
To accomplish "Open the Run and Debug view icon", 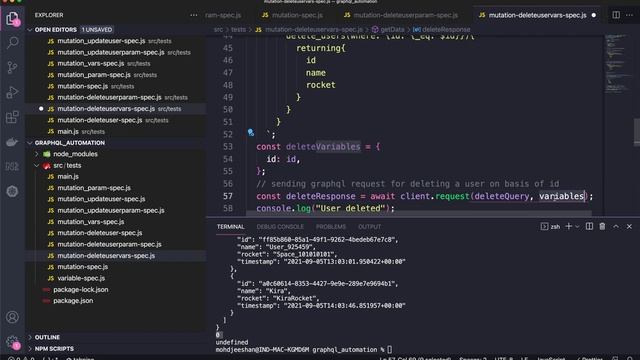I will point(12,92).
